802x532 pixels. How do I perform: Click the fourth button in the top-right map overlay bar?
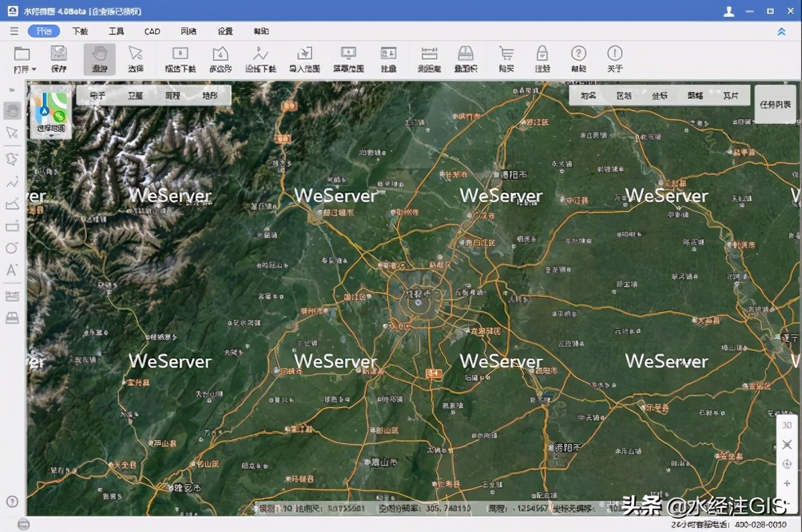[x=695, y=96]
